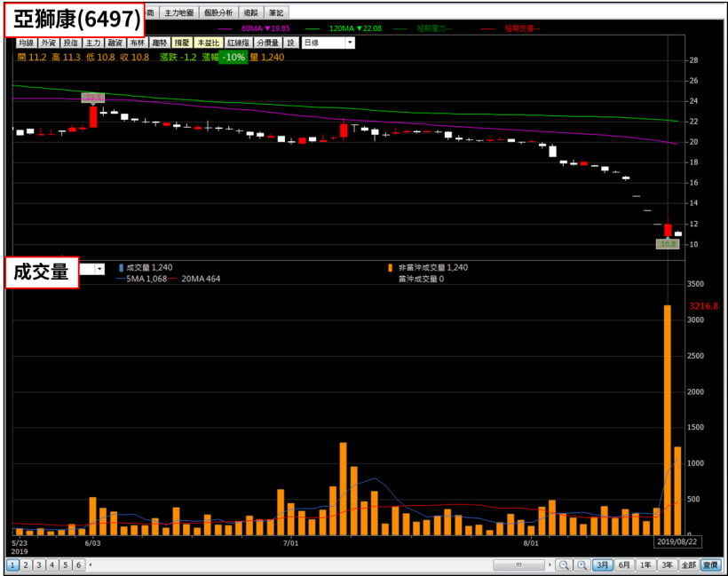Click the 當沖成交量 0 legend text
The image size is (728, 576).
pyautogui.click(x=421, y=279)
